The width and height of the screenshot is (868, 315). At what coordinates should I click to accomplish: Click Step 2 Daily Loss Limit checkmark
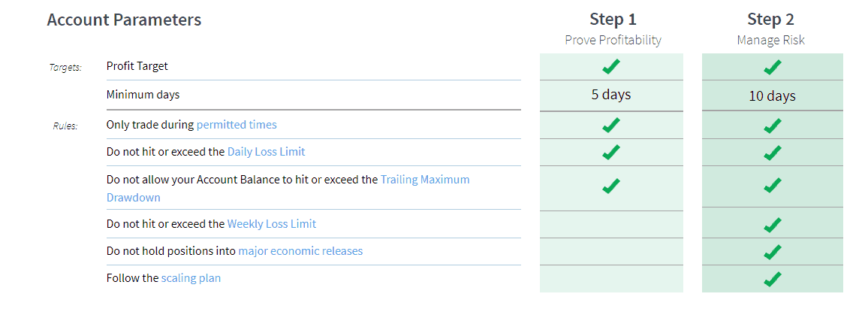point(772,152)
